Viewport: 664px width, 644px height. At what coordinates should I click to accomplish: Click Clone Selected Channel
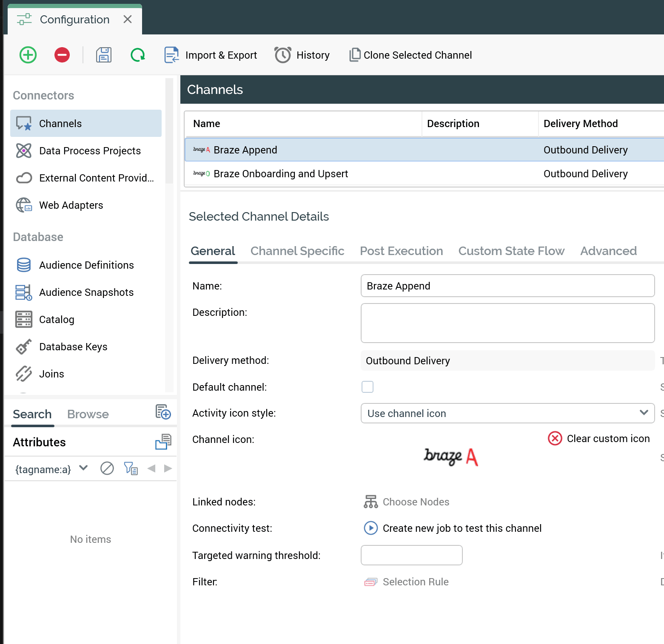[410, 55]
